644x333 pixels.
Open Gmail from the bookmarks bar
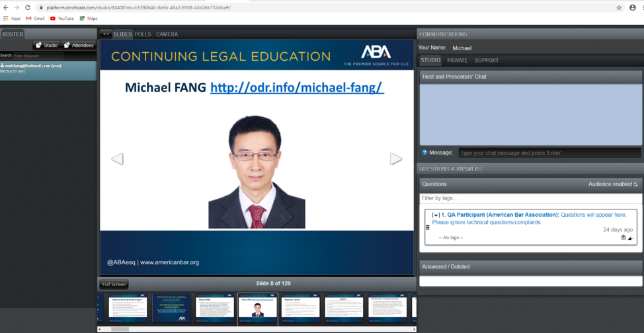pyautogui.click(x=35, y=18)
